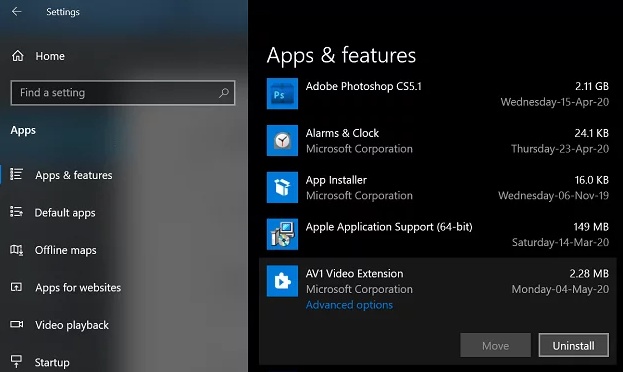Click date Saturday-14-Mar-20

[560, 242]
